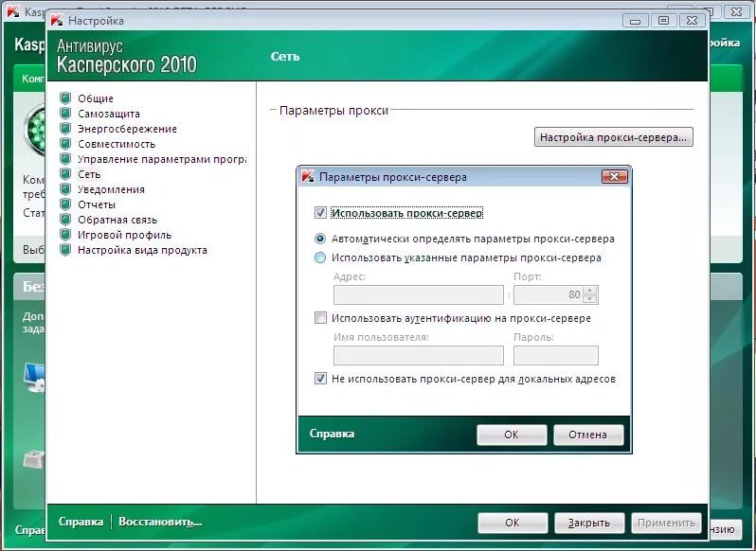
Task: Click Восстановить... link
Action: (160, 522)
